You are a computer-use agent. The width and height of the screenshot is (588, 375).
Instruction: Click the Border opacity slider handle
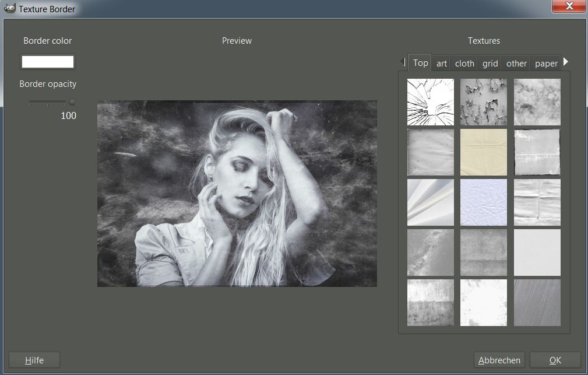(72, 103)
